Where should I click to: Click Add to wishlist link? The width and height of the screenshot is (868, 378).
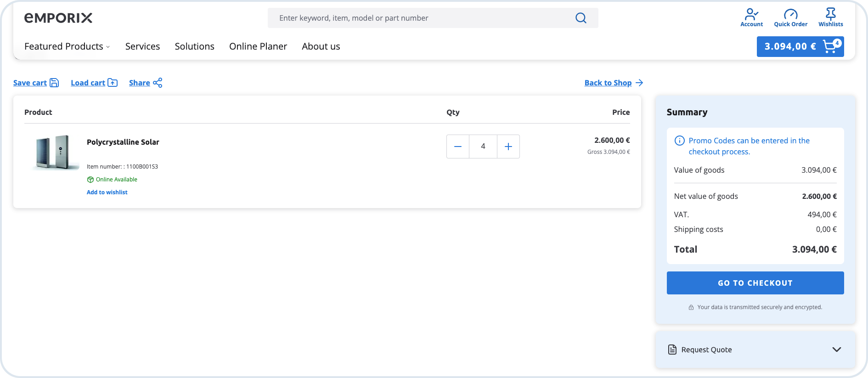(107, 192)
